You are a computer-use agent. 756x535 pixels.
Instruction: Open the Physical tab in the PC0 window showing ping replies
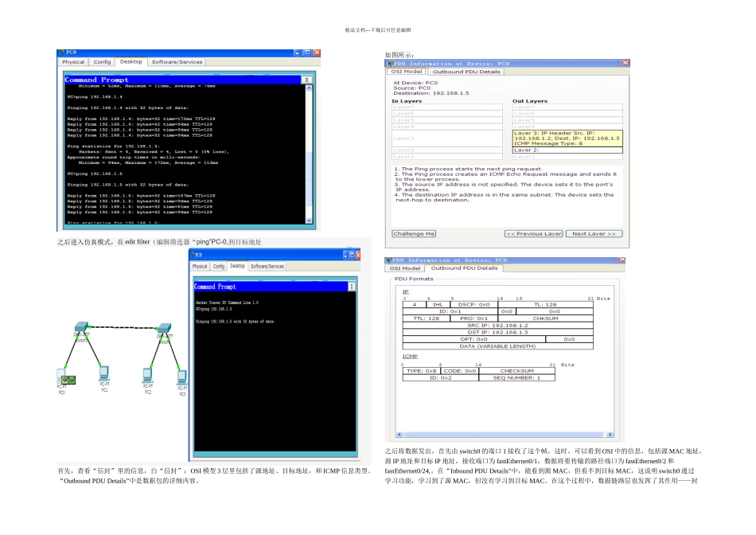(x=73, y=62)
